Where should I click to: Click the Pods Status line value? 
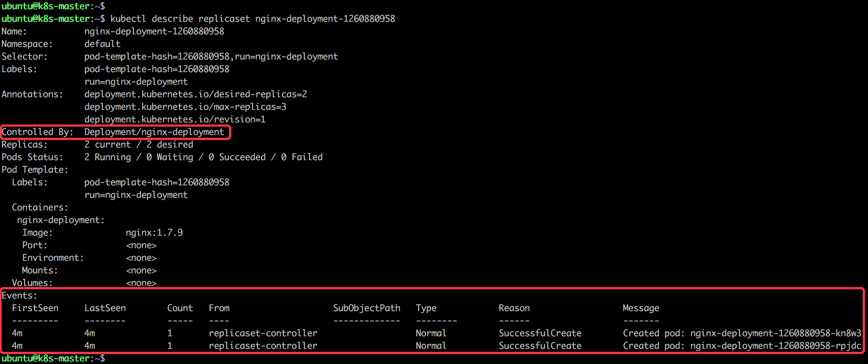(x=203, y=157)
